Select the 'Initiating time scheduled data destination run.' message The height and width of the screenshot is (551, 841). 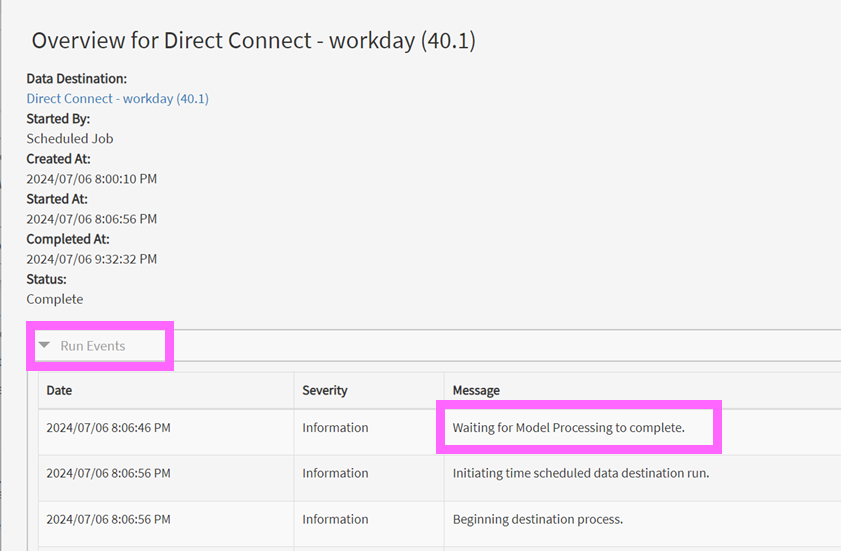[x=580, y=473]
